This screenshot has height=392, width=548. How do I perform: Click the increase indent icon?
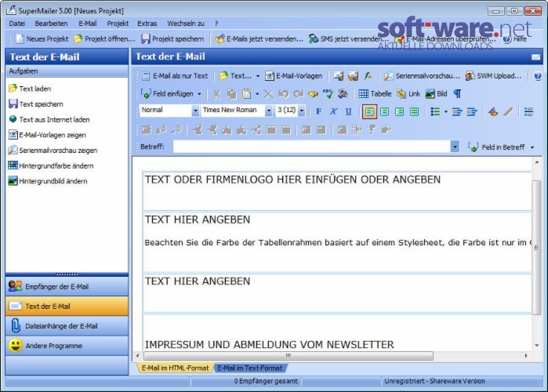click(471, 112)
